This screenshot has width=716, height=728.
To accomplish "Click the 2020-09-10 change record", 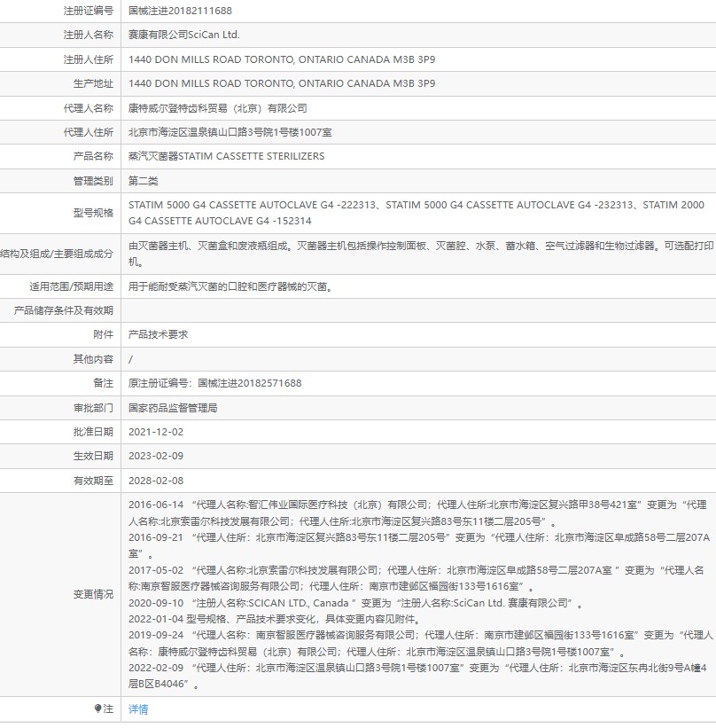I will coord(355,603).
